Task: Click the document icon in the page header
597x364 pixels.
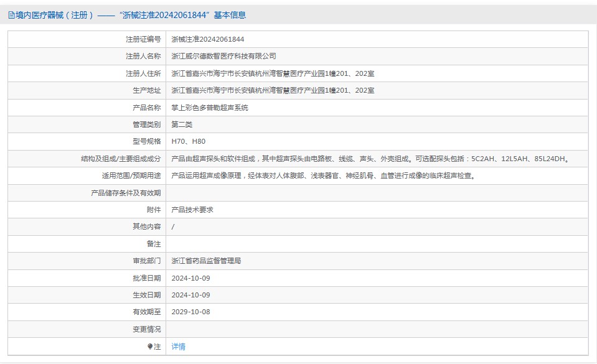Action: 11,15
